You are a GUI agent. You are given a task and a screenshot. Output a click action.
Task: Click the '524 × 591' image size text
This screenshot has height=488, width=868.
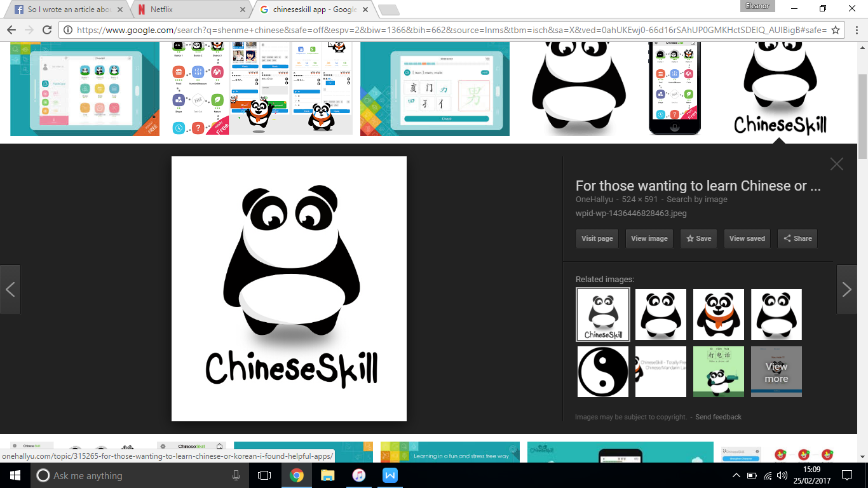(x=640, y=200)
